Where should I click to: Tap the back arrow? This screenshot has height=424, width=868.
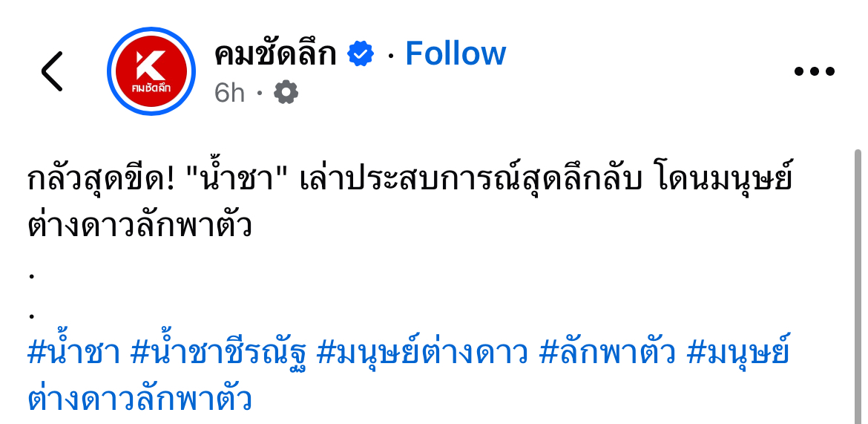point(52,72)
